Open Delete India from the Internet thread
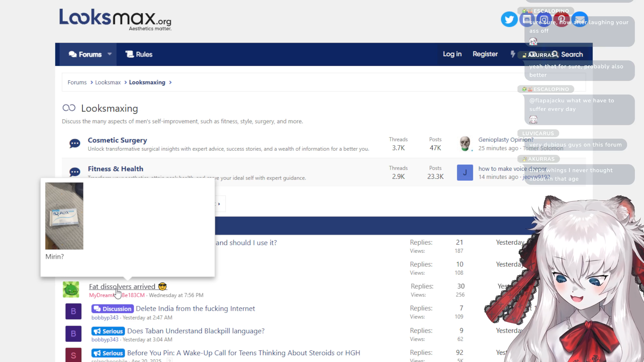Screen dimensions: 644x362 tap(195, 309)
